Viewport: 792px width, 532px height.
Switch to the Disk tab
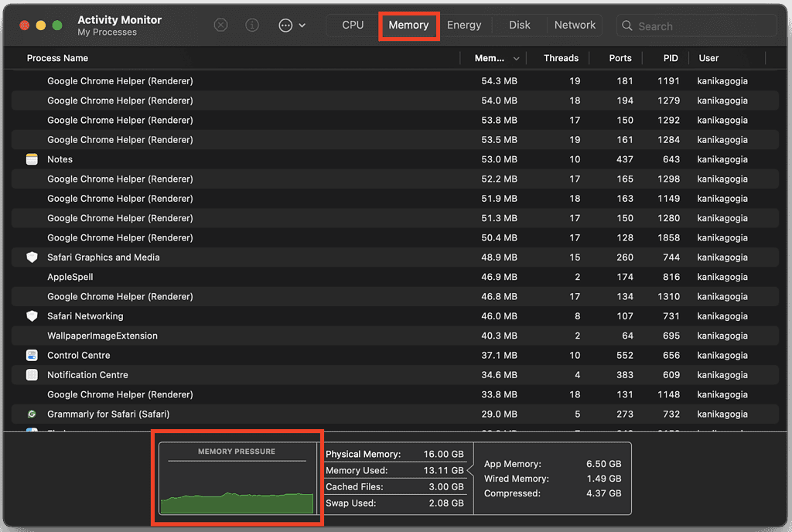(x=519, y=25)
